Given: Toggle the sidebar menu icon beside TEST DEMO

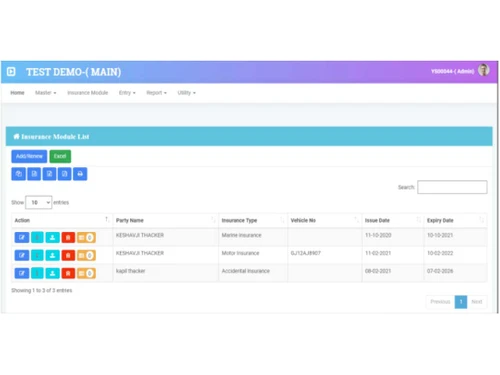Looking at the screenshot, I should pyautogui.click(x=11, y=72).
